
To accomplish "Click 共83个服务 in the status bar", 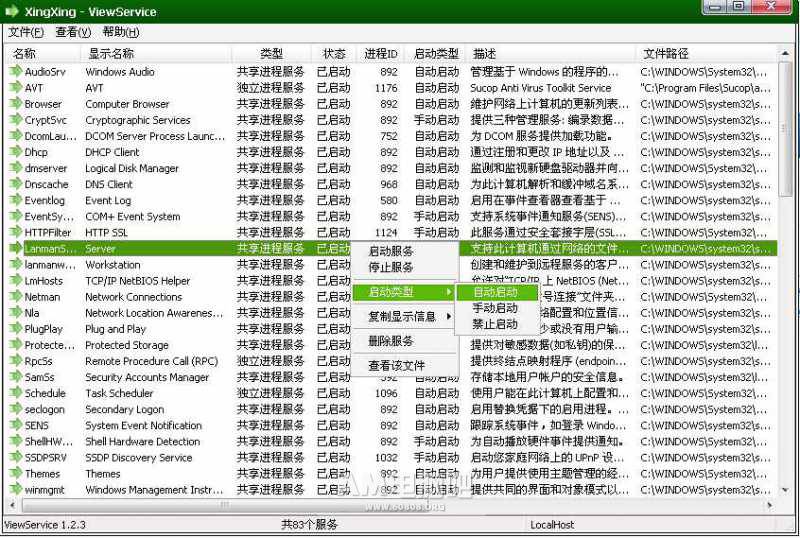I will (x=309, y=525).
